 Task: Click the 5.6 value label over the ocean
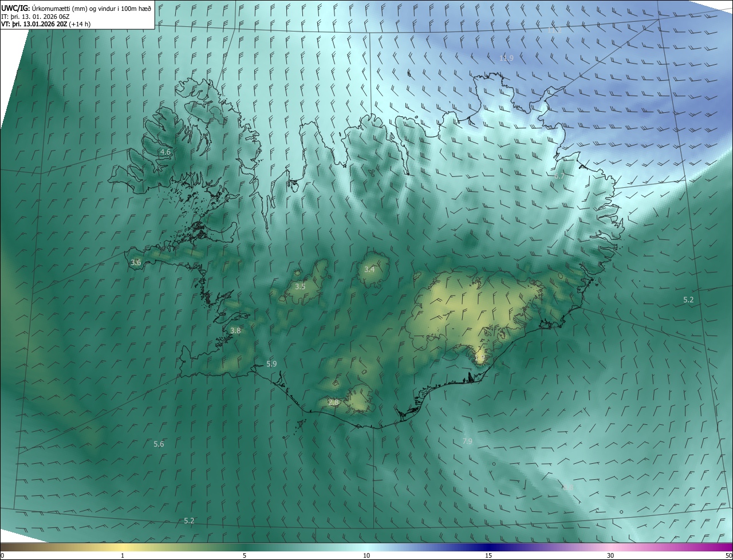pos(159,444)
